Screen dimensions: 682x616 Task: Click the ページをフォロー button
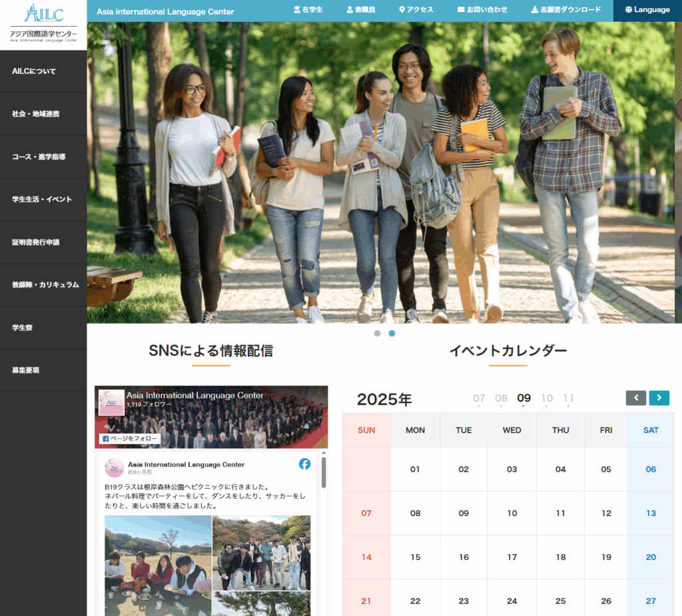point(130,438)
